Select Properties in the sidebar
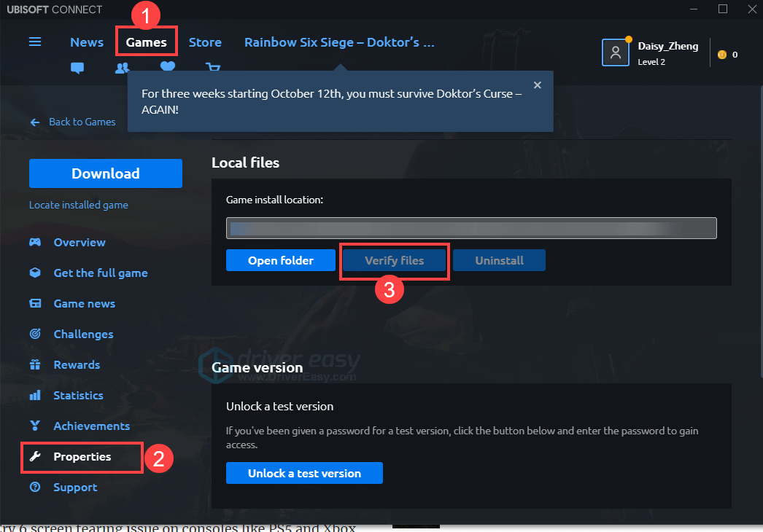This screenshot has width=763, height=532. point(82,457)
